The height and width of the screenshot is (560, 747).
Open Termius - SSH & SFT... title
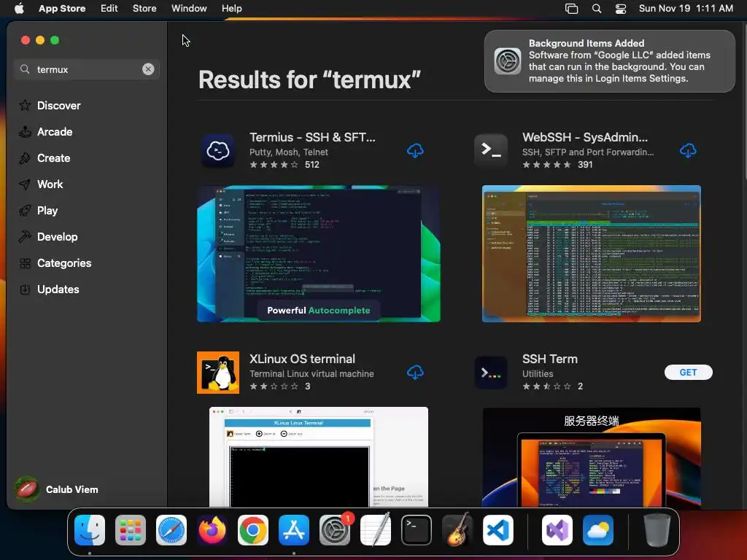312,137
